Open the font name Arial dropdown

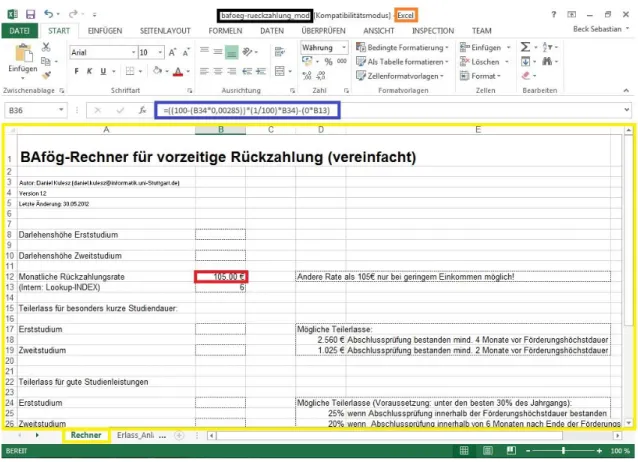click(x=133, y=53)
